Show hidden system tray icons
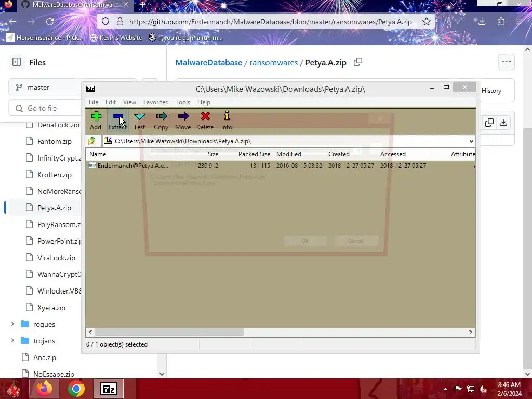Image resolution: width=532 pixels, height=399 pixels. pyautogui.click(x=445, y=389)
